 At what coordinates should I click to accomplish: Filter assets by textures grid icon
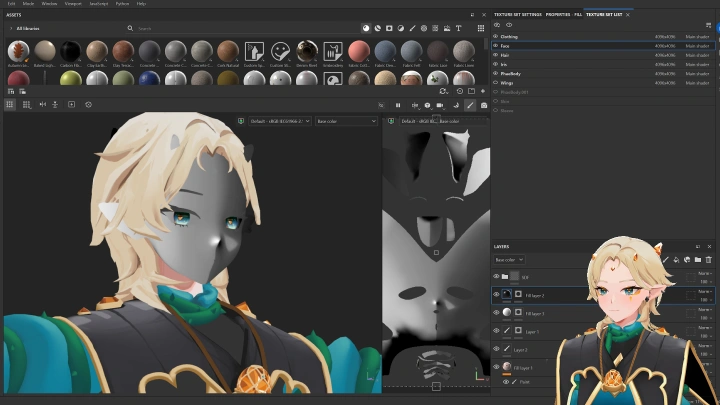point(435,28)
